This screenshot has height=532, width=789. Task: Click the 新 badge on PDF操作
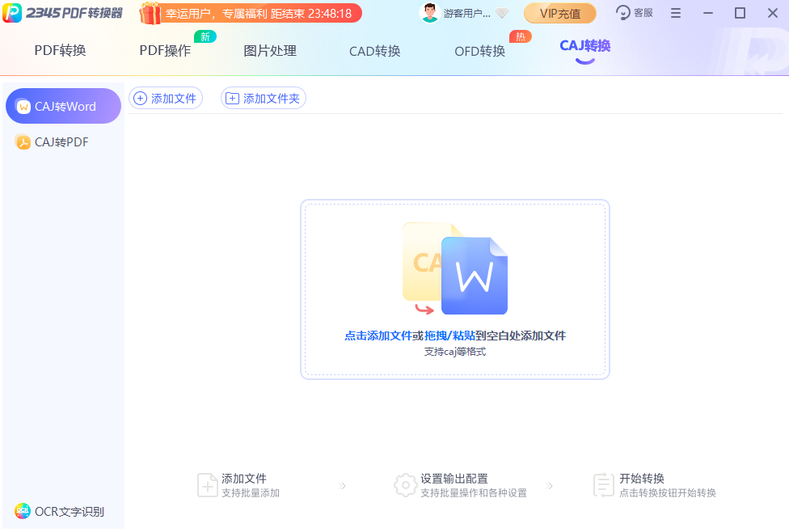click(x=205, y=36)
